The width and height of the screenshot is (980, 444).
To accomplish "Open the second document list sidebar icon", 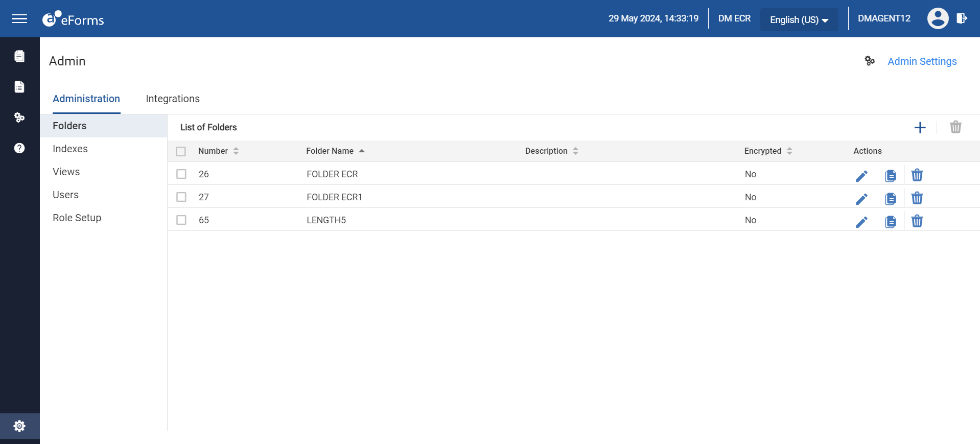I will (x=19, y=87).
